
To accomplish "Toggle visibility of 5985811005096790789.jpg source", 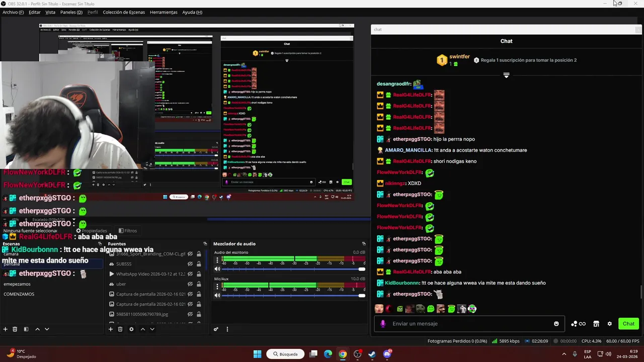I will pyautogui.click(x=190, y=314).
